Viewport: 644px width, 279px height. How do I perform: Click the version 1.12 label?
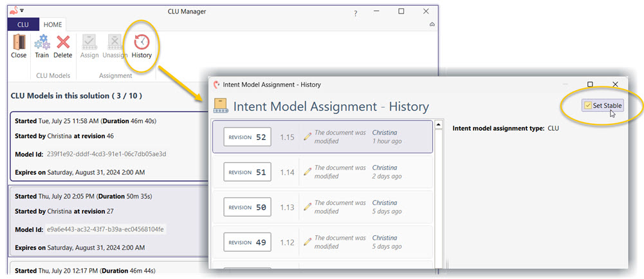pos(287,242)
